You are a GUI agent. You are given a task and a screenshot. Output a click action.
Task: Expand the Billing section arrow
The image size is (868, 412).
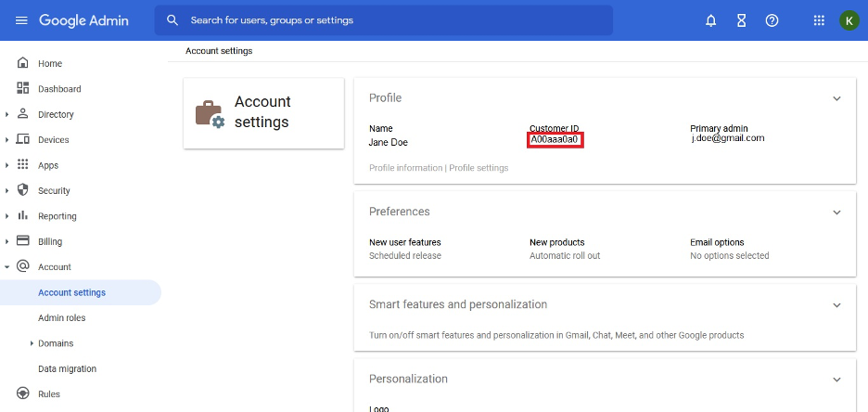[x=6, y=242]
